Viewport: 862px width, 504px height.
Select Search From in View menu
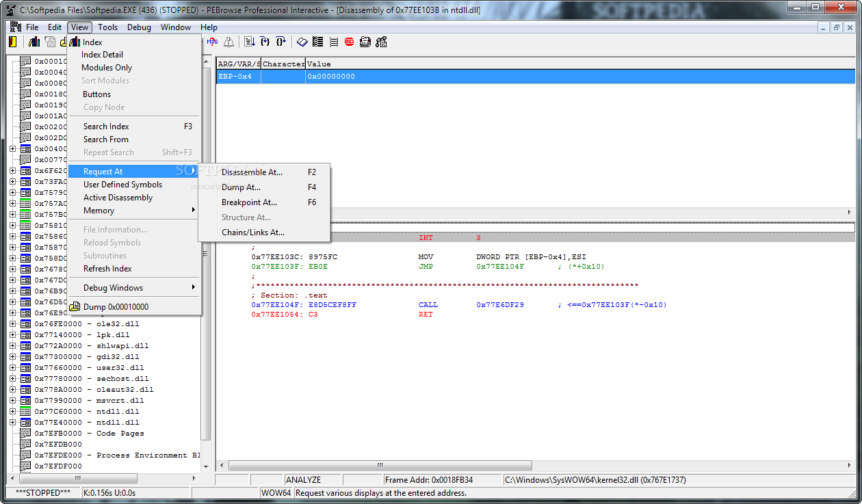click(133, 140)
